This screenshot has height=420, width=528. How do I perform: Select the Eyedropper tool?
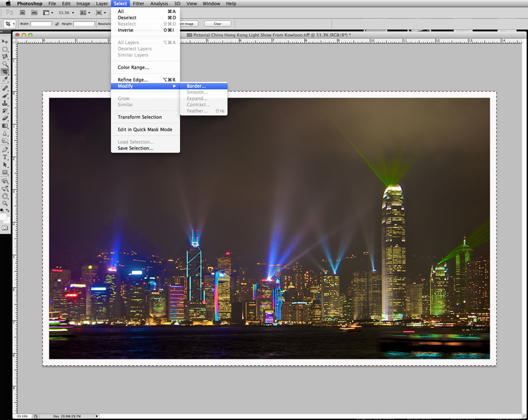pos(5,79)
